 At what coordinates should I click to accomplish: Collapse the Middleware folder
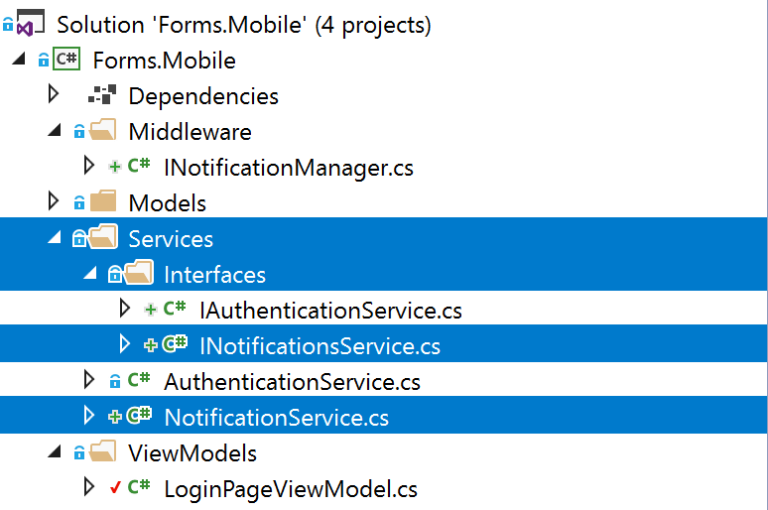tap(54, 131)
